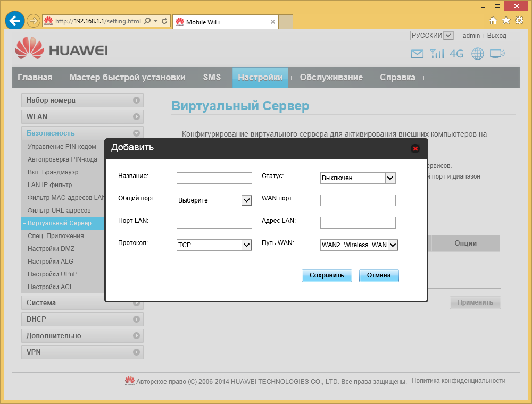Open the Справка menu tab
Screen dimensions: 532x404
(397, 77)
